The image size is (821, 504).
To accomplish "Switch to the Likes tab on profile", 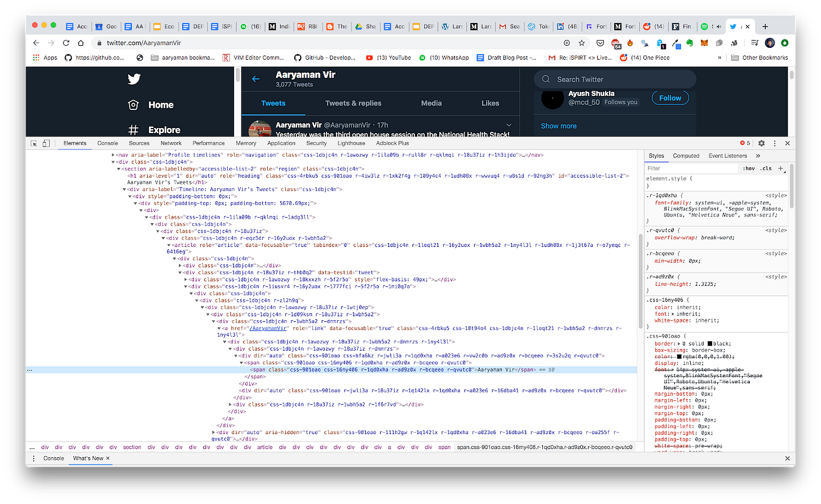I will point(491,103).
